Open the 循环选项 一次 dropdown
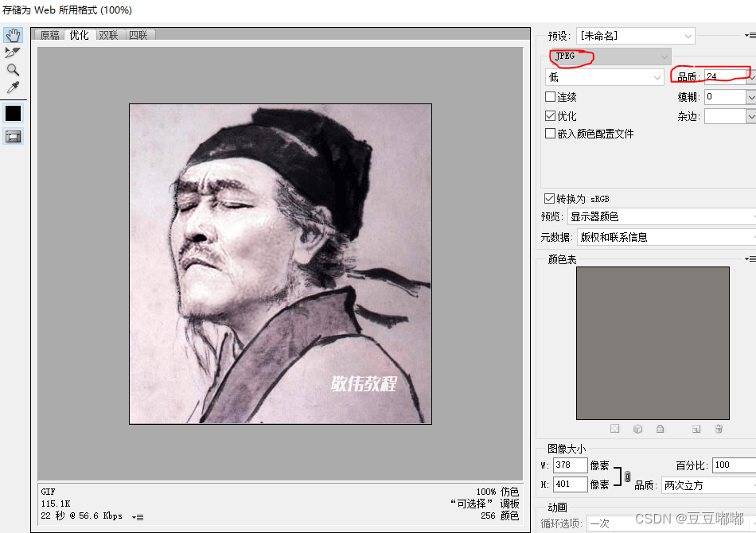Viewport: 756px width, 533px height. tap(671, 523)
